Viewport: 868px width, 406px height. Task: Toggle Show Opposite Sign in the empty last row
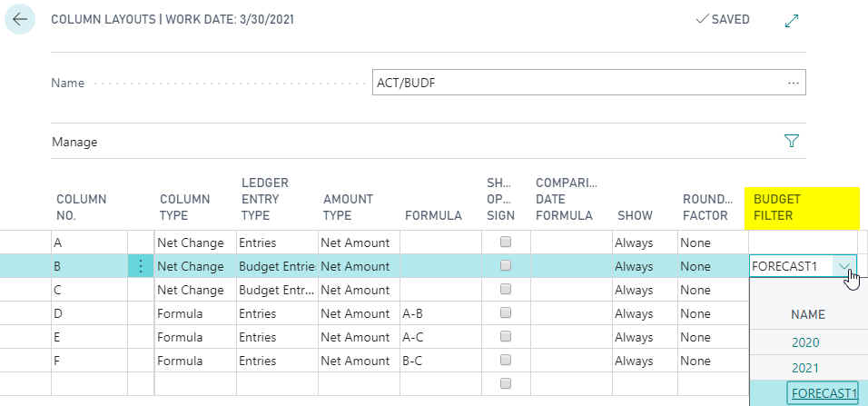pyautogui.click(x=506, y=383)
